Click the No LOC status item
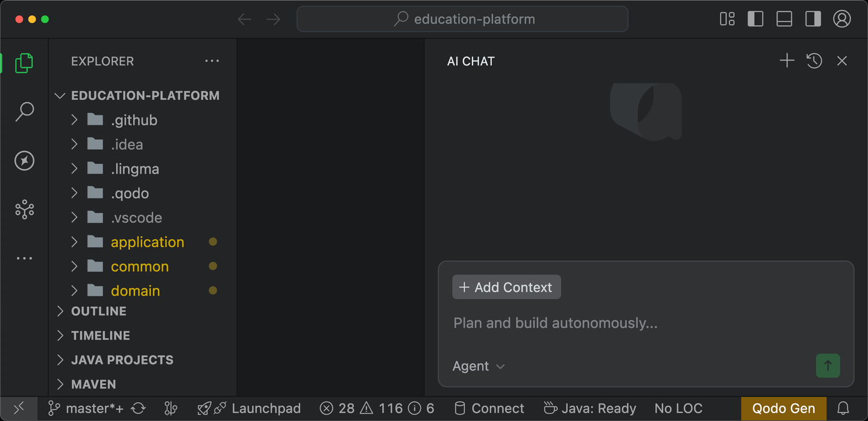Viewport: 868px width, 421px height. pos(679,408)
